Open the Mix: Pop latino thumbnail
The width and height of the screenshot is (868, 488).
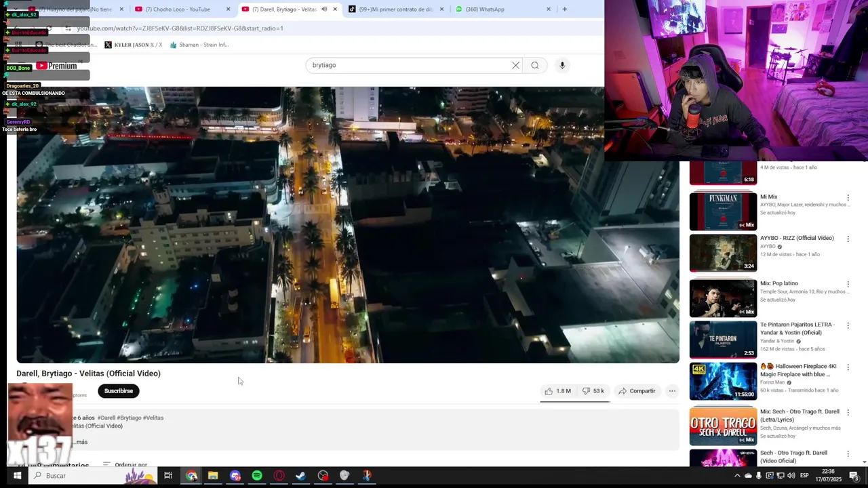[x=723, y=298]
